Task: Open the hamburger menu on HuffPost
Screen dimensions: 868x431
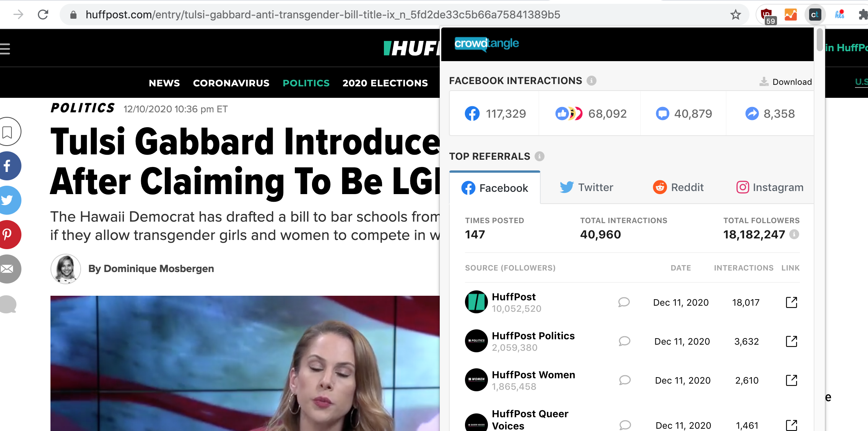Action: [5, 49]
